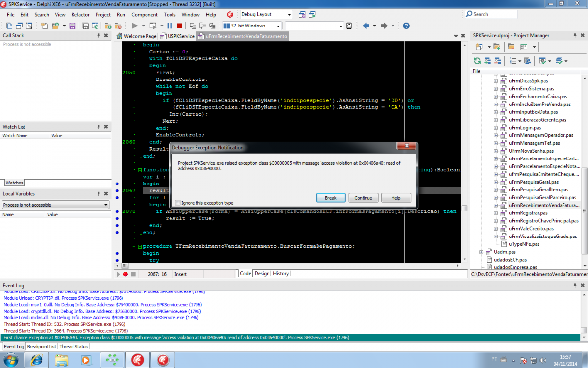This screenshot has height=368, width=588.
Task: Pin the Watch List panel
Action: 98,127
